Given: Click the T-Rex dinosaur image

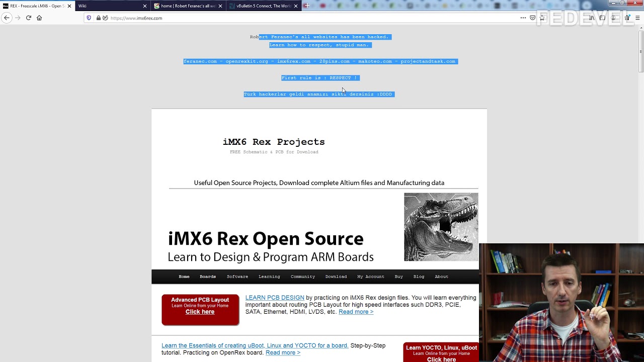Looking at the screenshot, I should (441, 227).
